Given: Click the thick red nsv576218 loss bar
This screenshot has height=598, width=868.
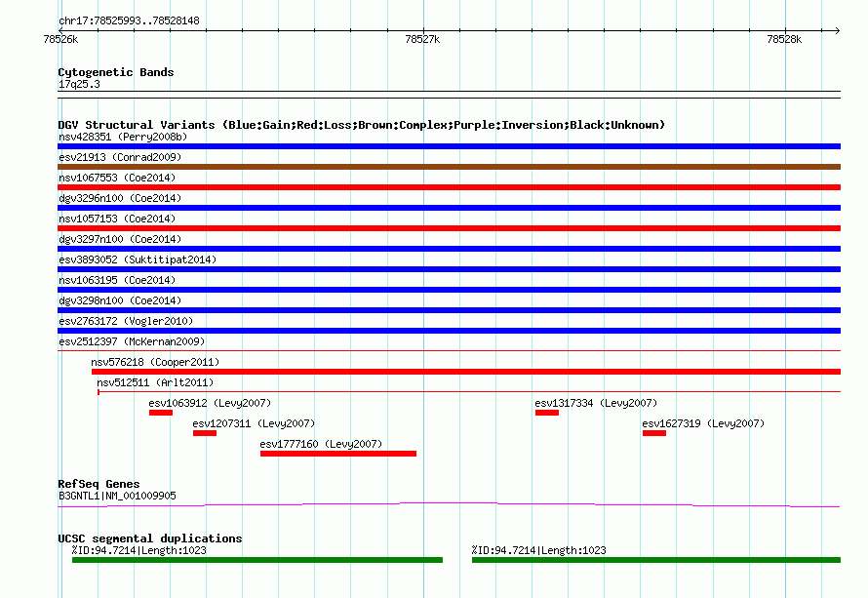Looking at the screenshot, I should (466, 372).
